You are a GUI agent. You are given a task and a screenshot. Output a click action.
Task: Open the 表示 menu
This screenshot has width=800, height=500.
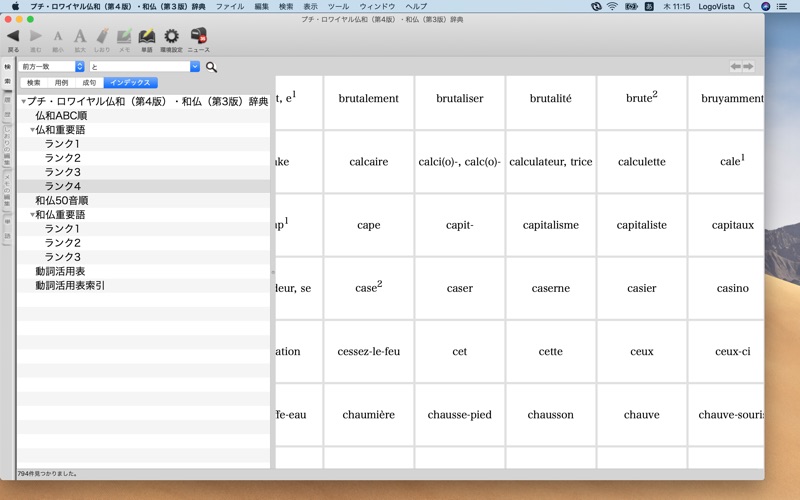(x=310, y=6)
